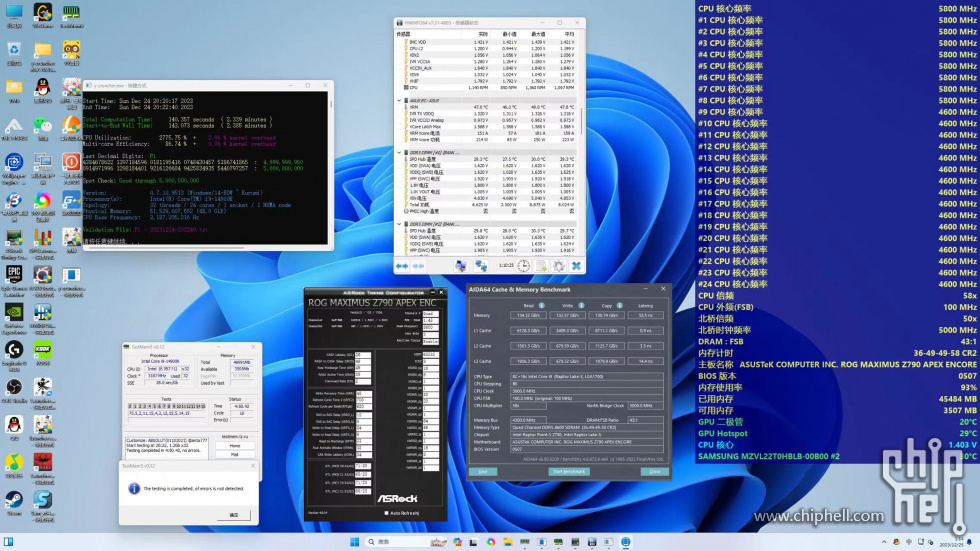Click 'GPU Hotspot' row in overlay panel

tap(837, 433)
